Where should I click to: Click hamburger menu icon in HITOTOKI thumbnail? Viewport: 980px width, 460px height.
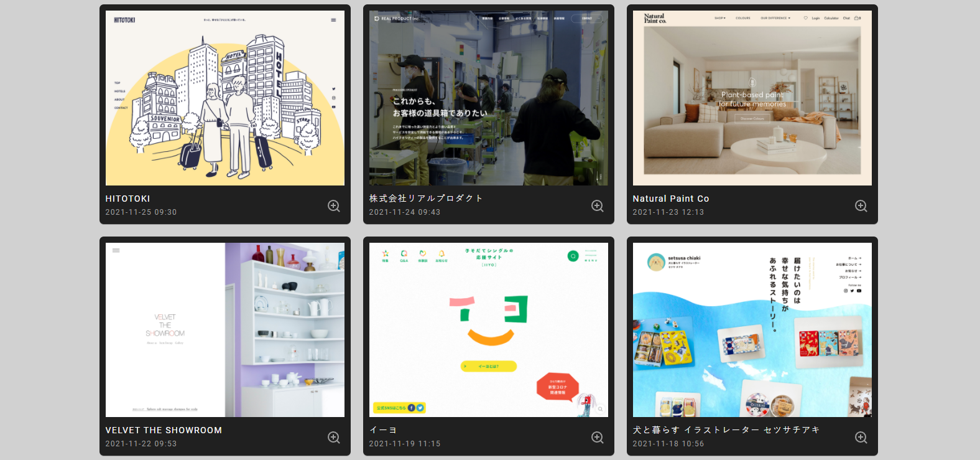[x=333, y=20]
